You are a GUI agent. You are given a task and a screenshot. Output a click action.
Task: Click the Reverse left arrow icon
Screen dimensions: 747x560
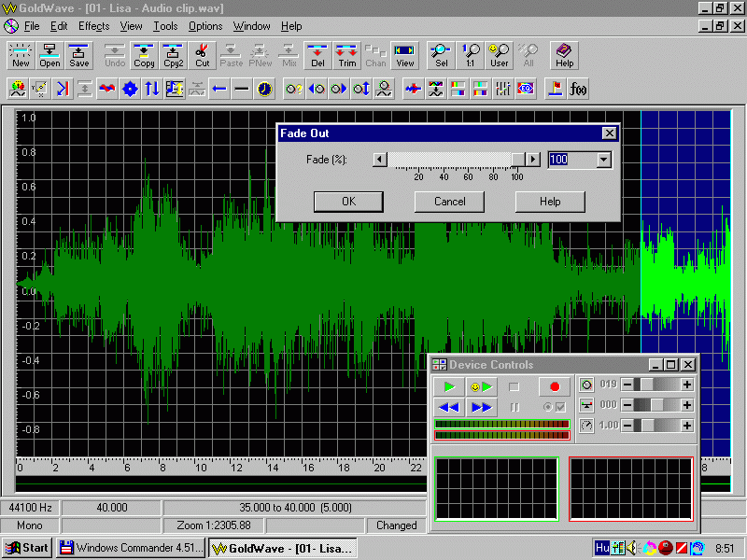219,89
